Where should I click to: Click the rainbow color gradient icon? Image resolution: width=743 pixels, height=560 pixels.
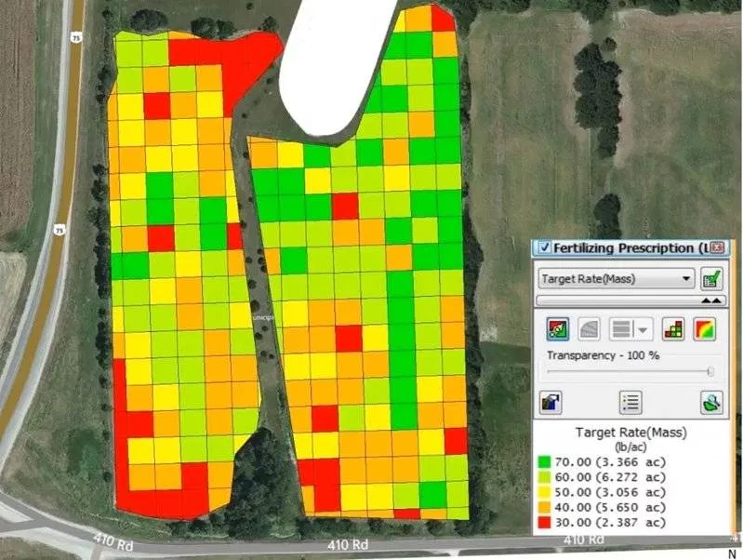[x=705, y=328]
